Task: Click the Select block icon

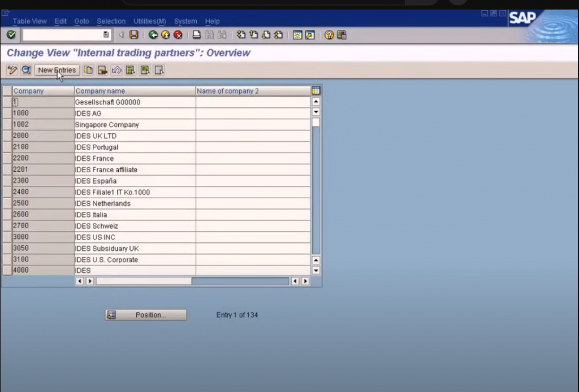Action: (x=145, y=70)
